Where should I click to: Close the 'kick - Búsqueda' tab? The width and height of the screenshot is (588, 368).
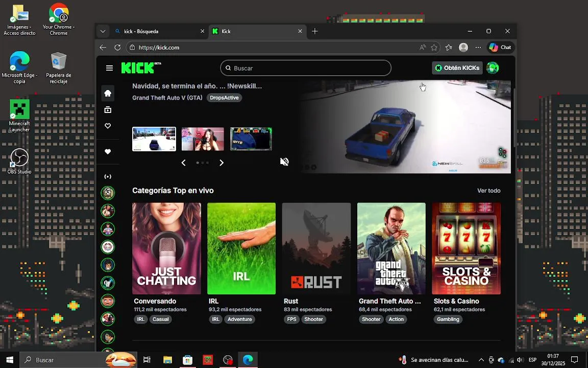[x=202, y=31]
